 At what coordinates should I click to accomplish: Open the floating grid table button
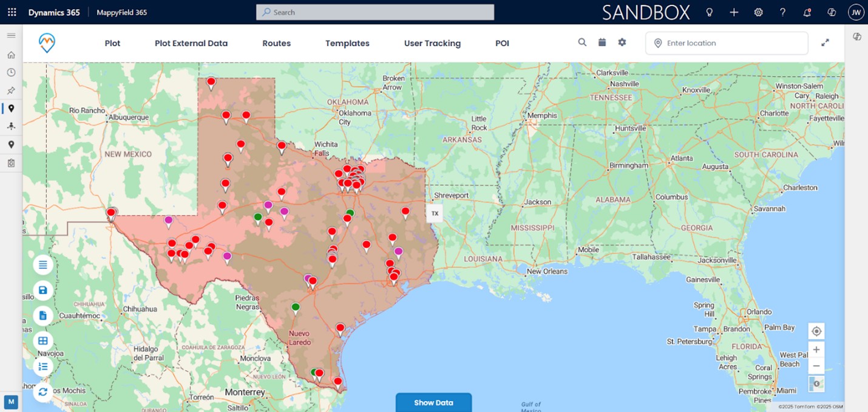pos(42,341)
